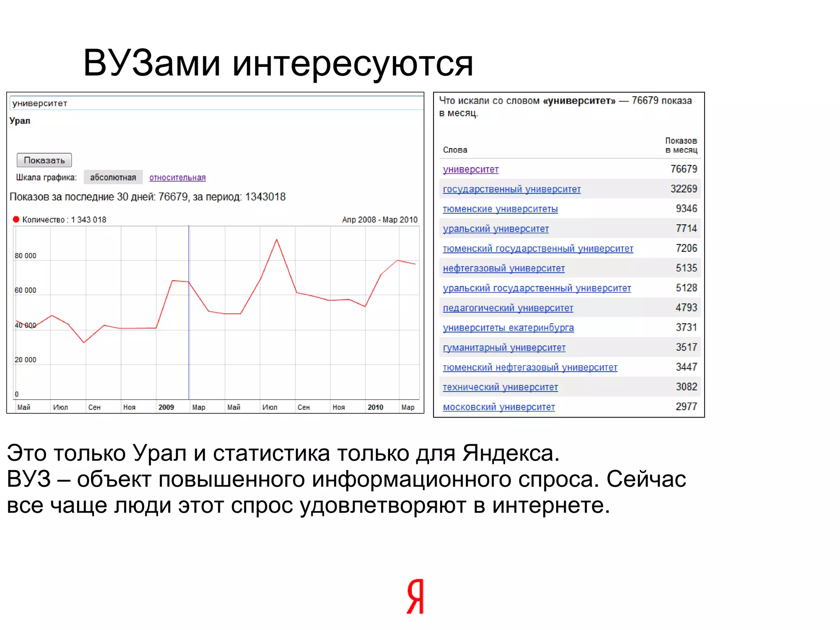Image resolution: width=840 pixels, height=630 pixels.
Task: Click the red 'Количество' legend dot
Action: tap(16, 219)
